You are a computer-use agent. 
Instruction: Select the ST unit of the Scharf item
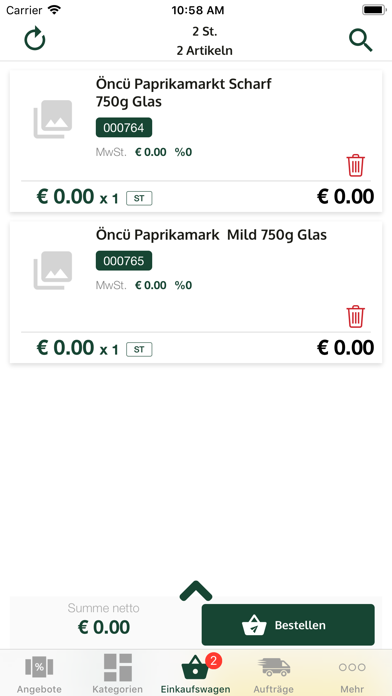(139, 198)
